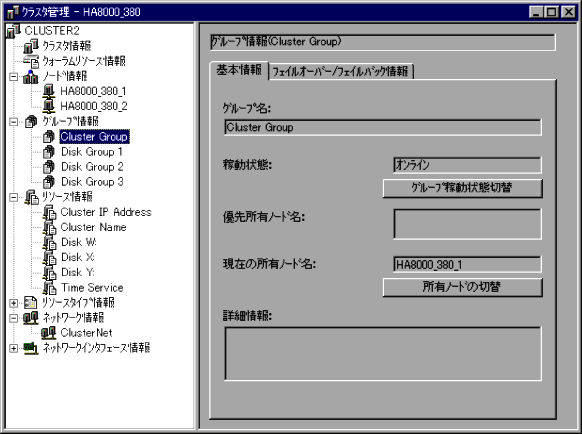Click the CLUSTER2 root server icon
Viewport: 582px width, 434px height.
pos(13,31)
